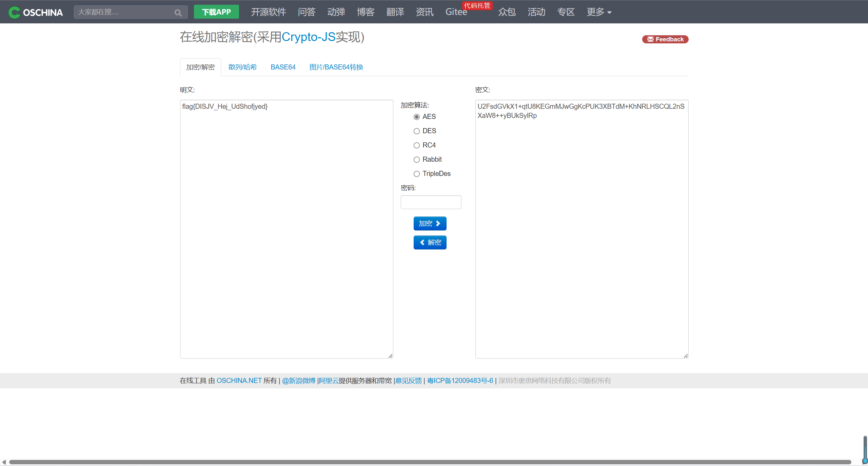Open the Crypto-JS link in title
The image size is (868, 466).
[x=308, y=37]
